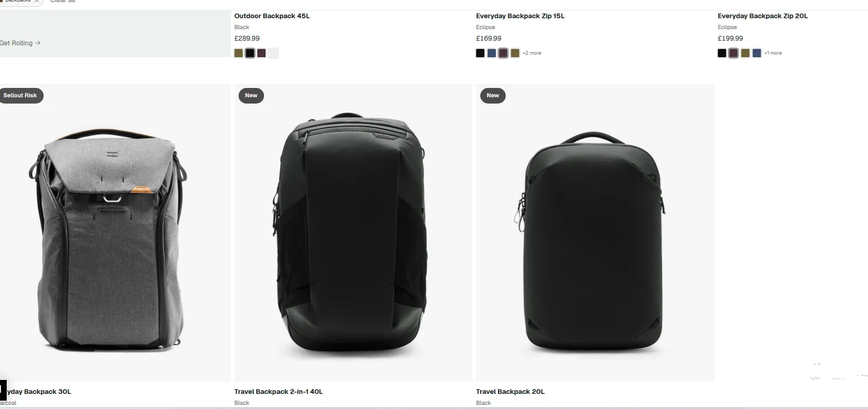Pick black swatch for Outdoor Backpack 45L
Screen dimensions: 868x409
coord(250,53)
